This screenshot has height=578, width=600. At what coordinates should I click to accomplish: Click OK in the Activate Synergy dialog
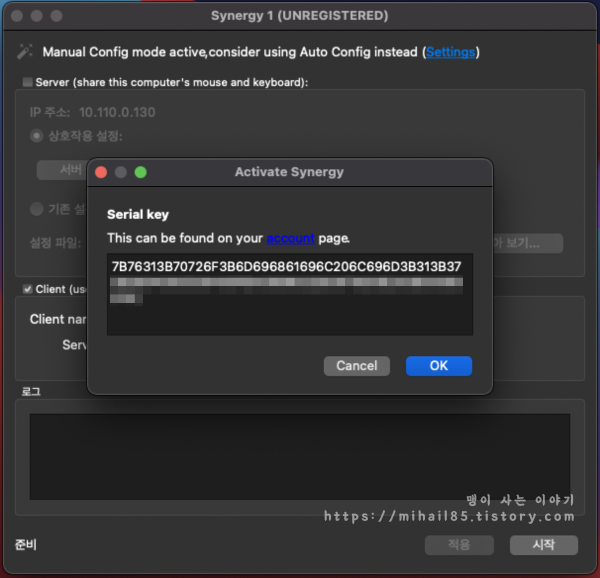439,366
